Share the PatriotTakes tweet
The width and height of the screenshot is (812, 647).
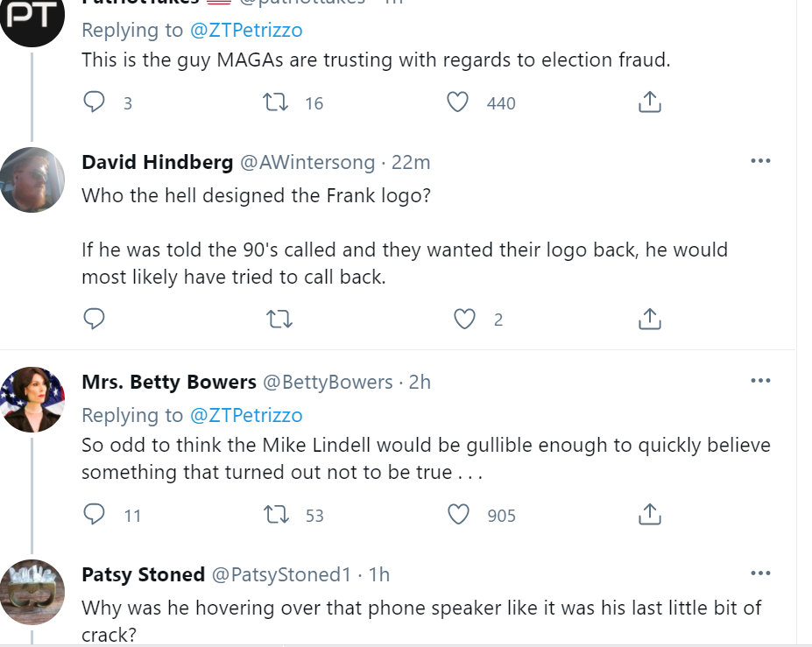click(649, 102)
